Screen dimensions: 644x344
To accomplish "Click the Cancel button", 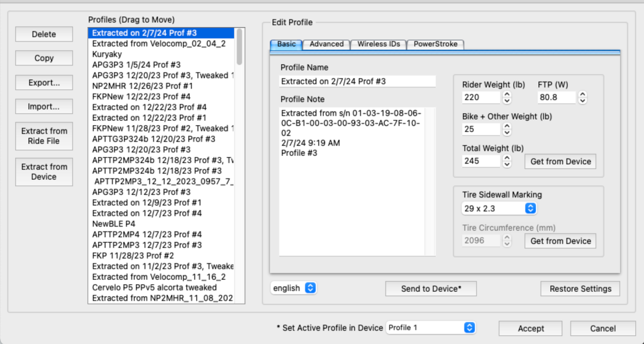I will (602, 328).
